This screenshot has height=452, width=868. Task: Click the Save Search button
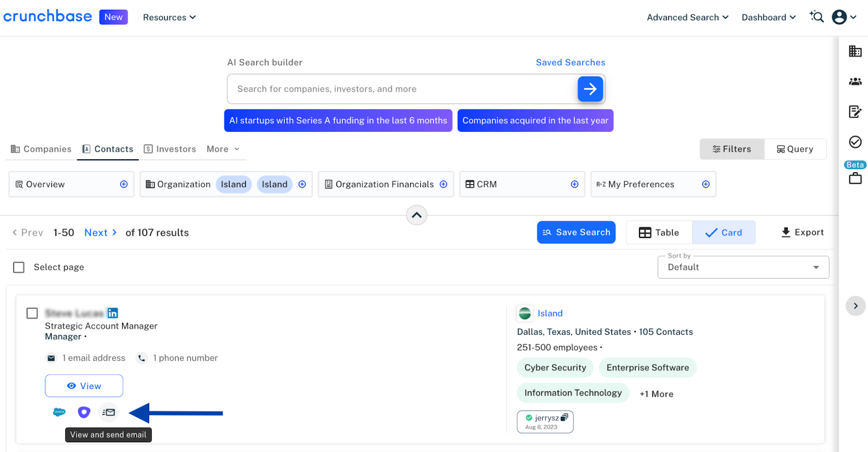(576, 233)
